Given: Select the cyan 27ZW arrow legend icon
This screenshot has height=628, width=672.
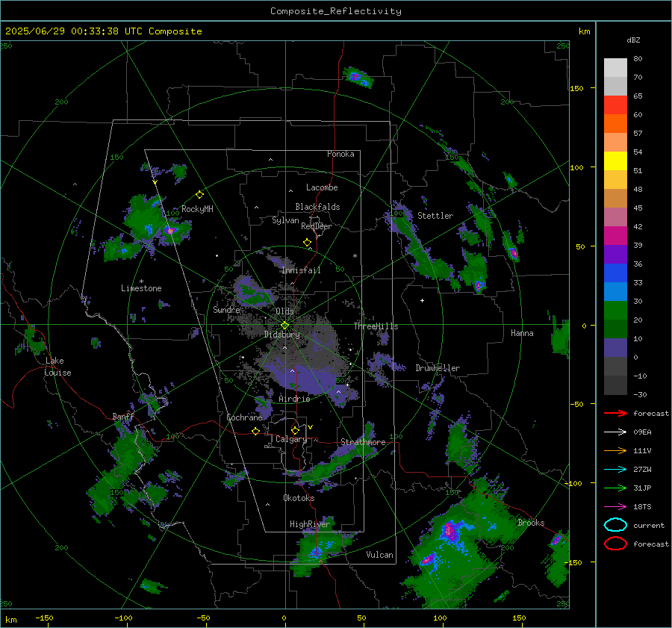Looking at the screenshot, I should tap(615, 470).
